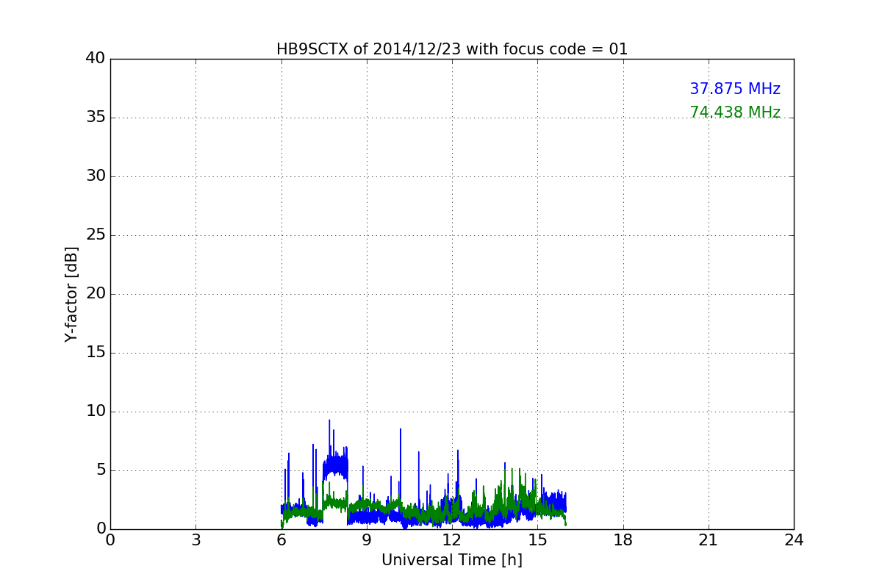Click the x-axis tick label 21

point(709,540)
